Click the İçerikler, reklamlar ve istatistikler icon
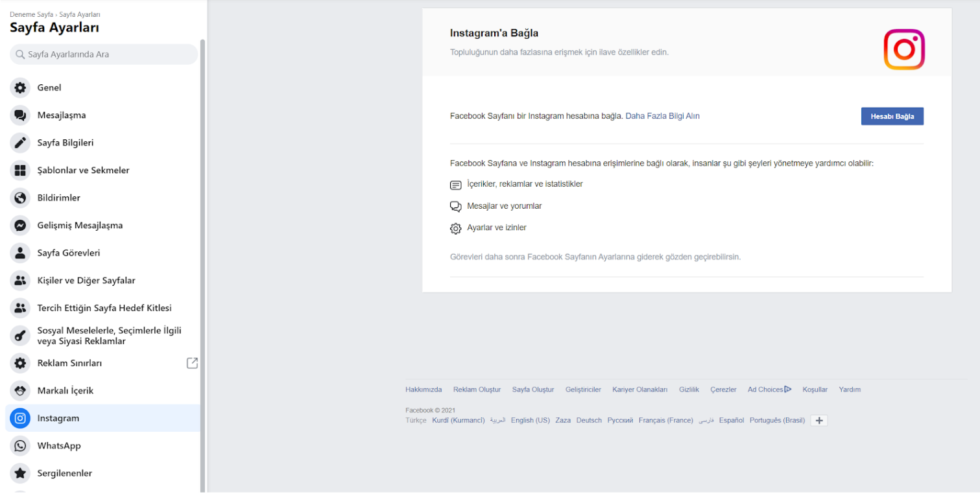Image resolution: width=980 pixels, height=494 pixels. [x=456, y=185]
